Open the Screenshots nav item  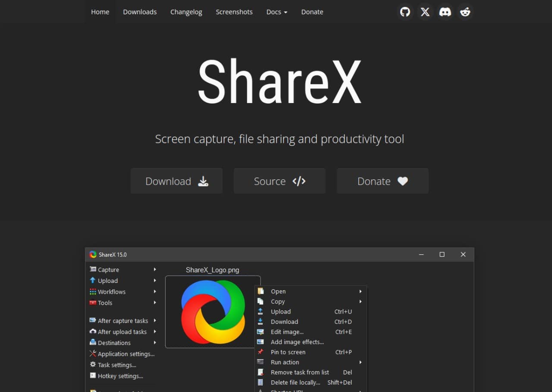pos(234,12)
